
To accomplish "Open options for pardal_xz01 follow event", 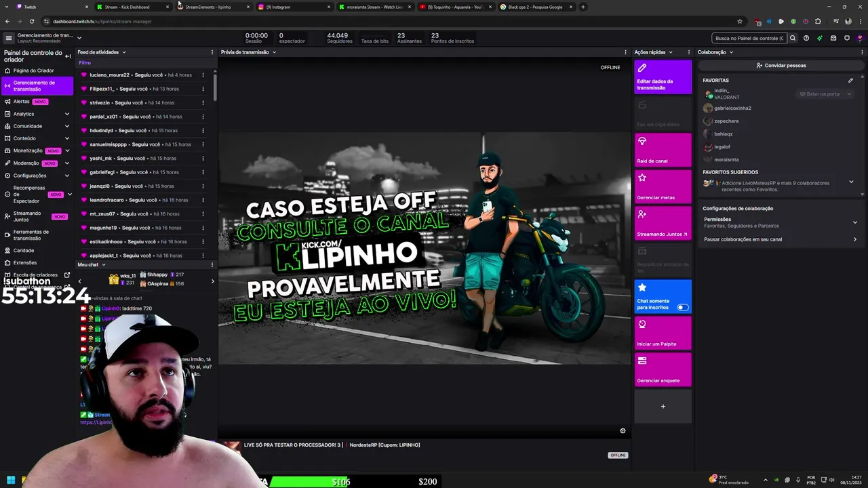I will (203, 117).
